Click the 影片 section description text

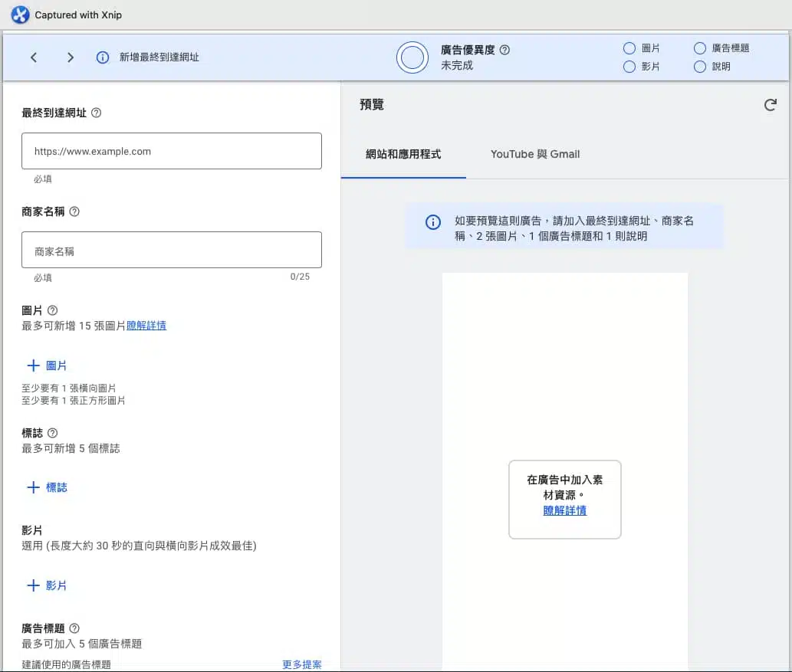(139, 546)
